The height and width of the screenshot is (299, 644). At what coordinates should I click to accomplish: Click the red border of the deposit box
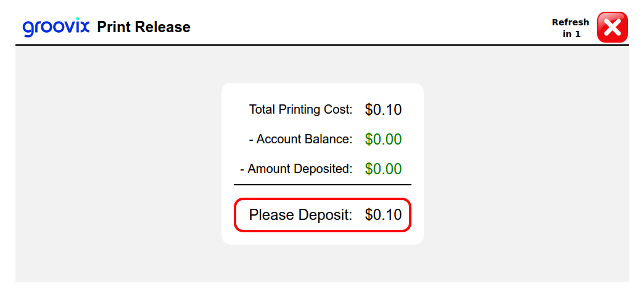point(322,199)
